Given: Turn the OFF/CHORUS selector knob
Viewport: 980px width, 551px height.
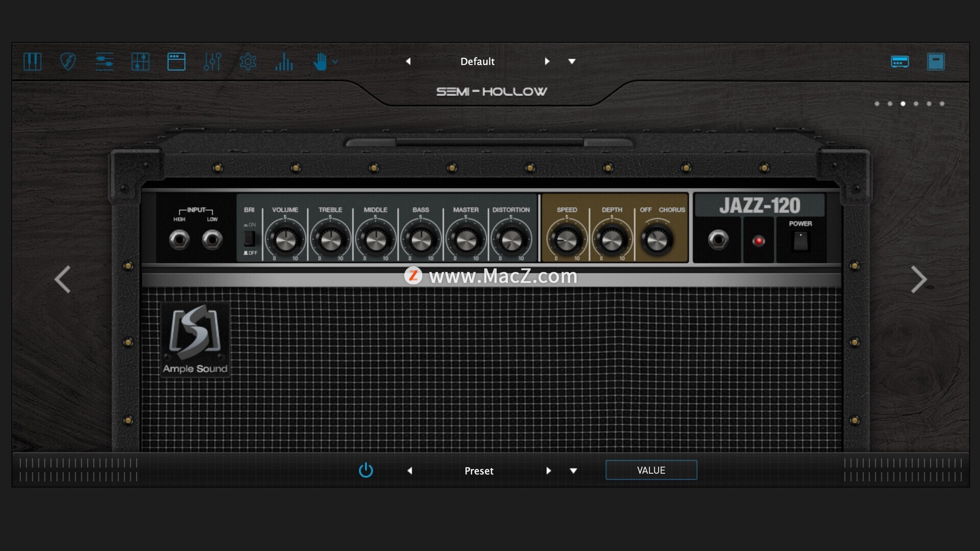Looking at the screenshot, I should (657, 240).
